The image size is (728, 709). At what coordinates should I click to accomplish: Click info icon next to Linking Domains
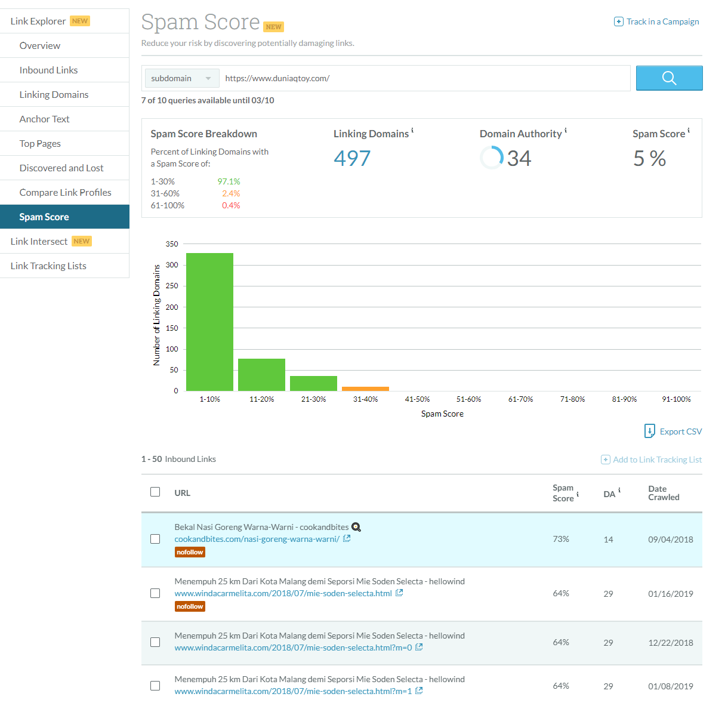(412, 130)
